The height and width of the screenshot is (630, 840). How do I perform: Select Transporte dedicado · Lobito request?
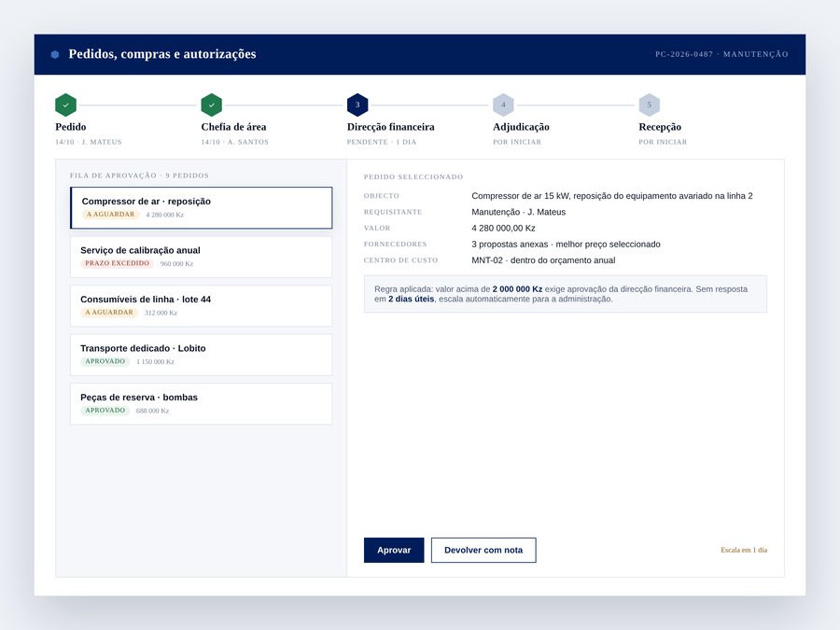202,356
